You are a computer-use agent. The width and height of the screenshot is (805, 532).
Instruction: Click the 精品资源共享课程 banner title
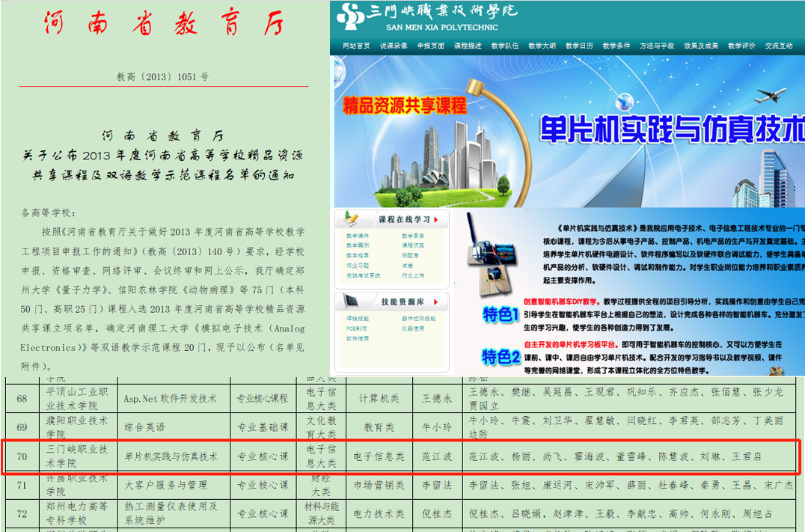point(404,105)
